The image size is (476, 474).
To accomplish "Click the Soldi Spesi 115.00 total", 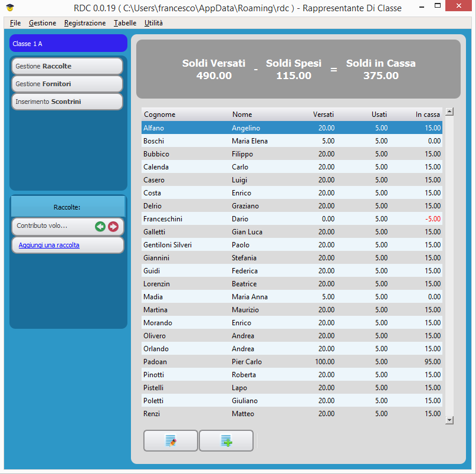I will point(294,70).
